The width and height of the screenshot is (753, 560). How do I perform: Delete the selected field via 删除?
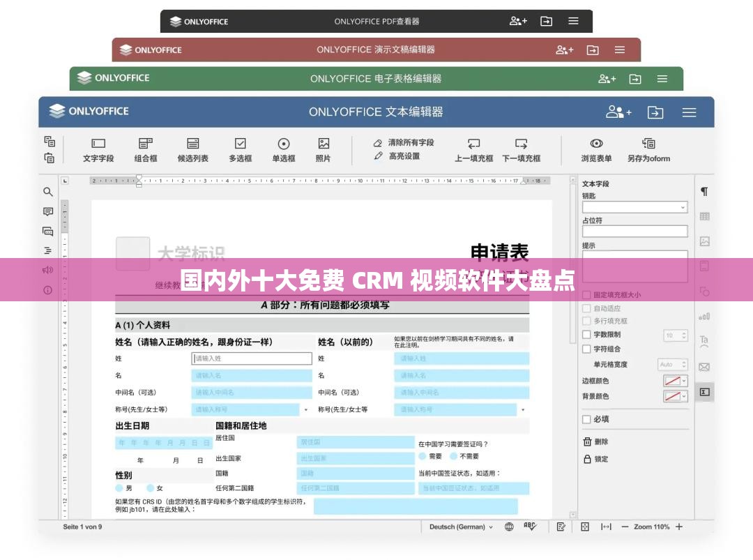[596, 441]
